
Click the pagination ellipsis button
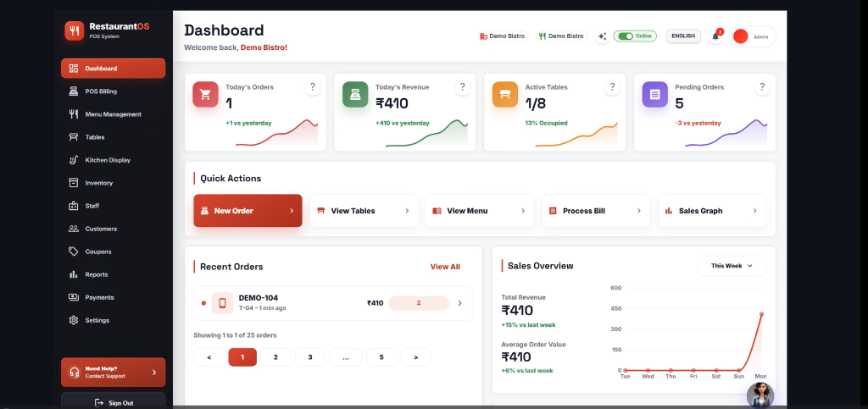click(346, 357)
